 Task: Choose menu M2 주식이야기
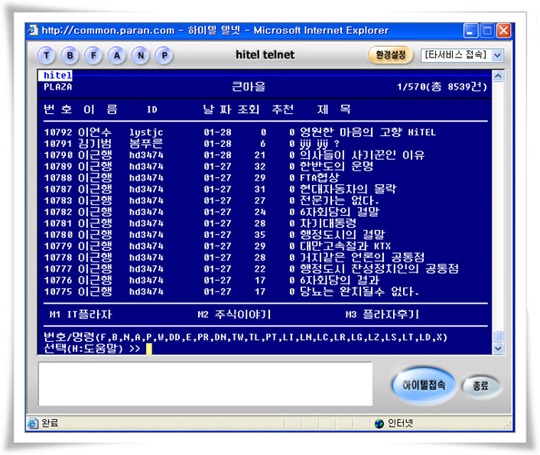(234, 314)
